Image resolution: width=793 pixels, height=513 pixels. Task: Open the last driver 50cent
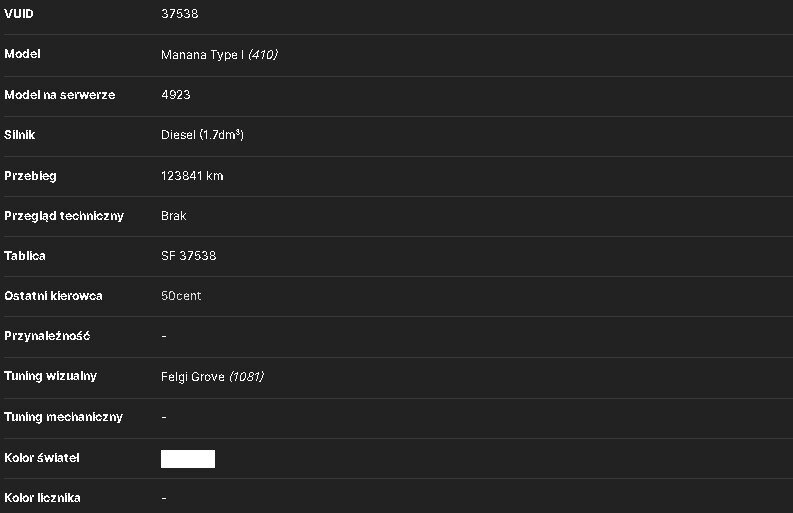pos(181,296)
